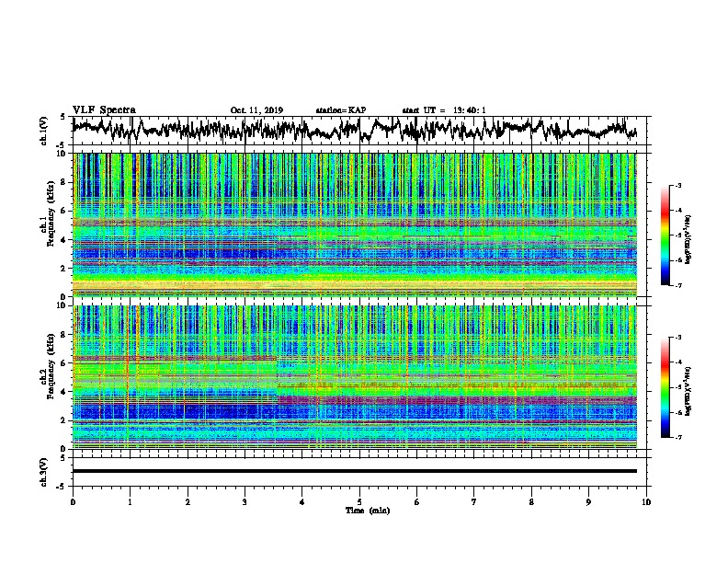
Task: Click the "Time (min)" axis label
Action: [x=368, y=511]
